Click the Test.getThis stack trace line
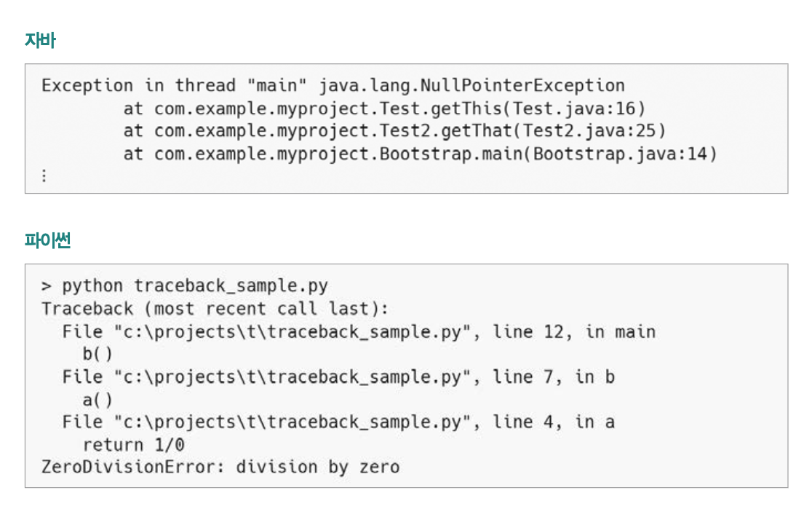812x517 pixels. pos(384,108)
